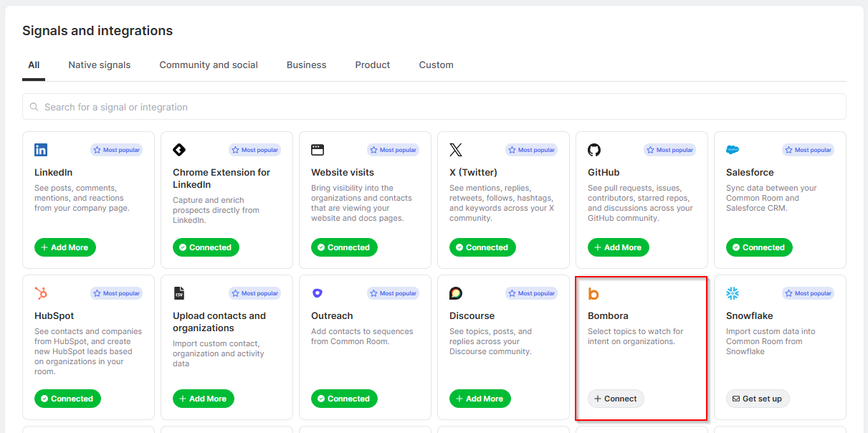
Task: Click Connected button on X (Twitter) card
Action: pyautogui.click(x=482, y=247)
